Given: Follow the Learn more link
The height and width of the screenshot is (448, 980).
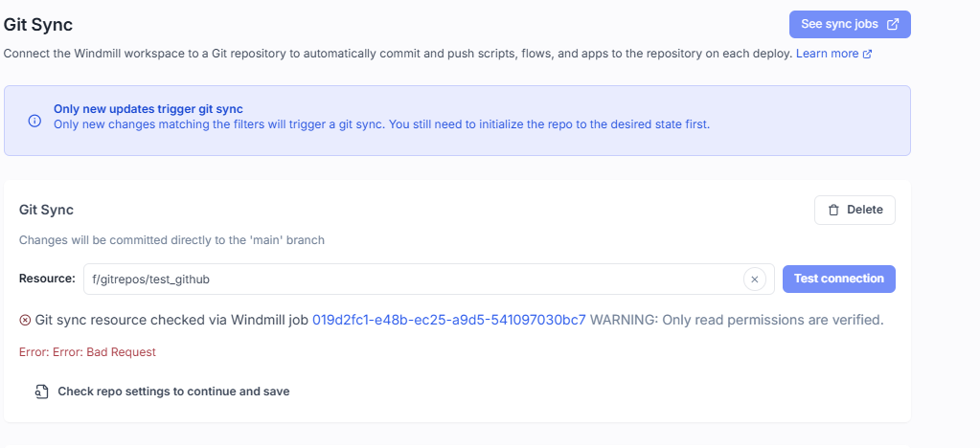Looking at the screenshot, I should pyautogui.click(x=827, y=54).
